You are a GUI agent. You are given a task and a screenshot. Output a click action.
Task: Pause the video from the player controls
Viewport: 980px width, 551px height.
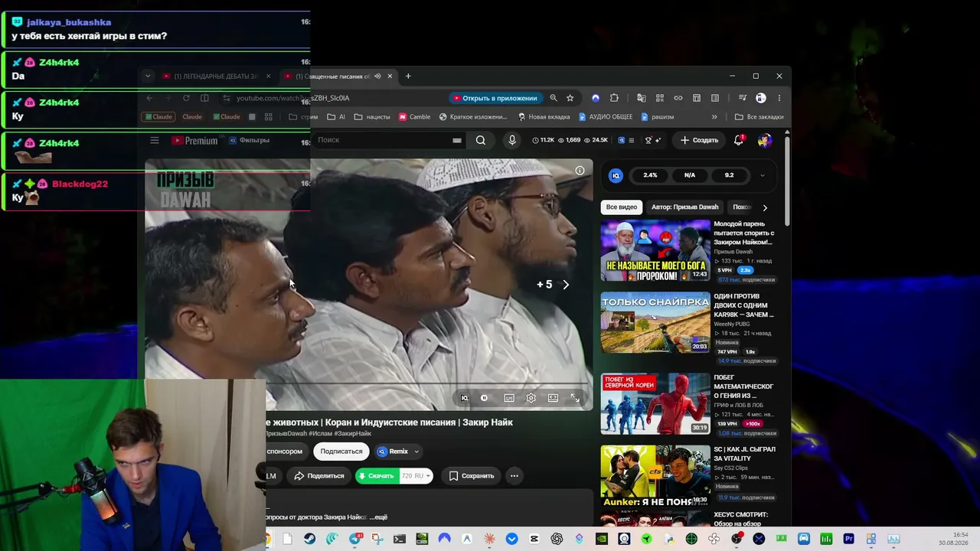coord(484,398)
